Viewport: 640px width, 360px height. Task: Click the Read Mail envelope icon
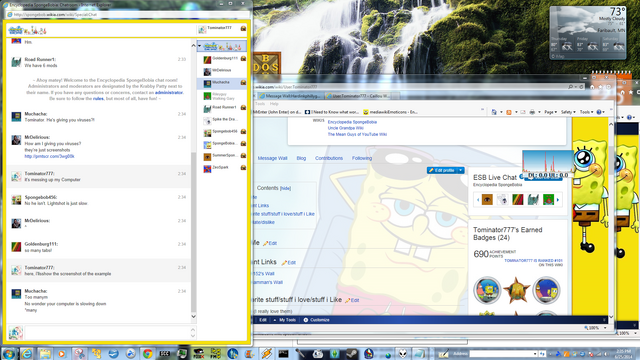(522, 112)
